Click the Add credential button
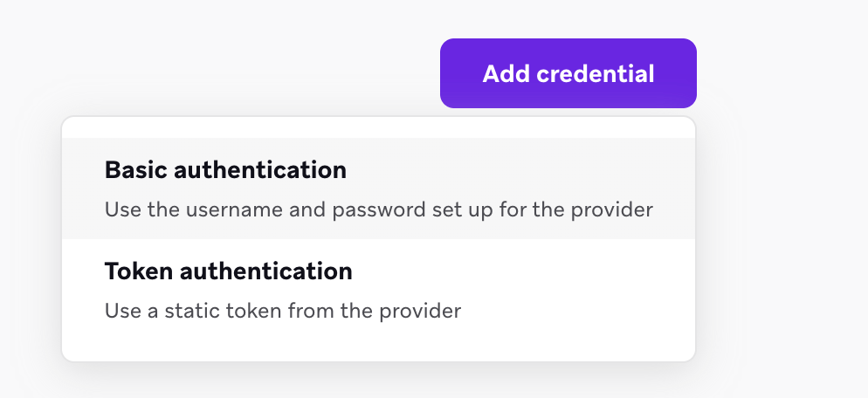This screenshot has width=868, height=398. [568, 73]
